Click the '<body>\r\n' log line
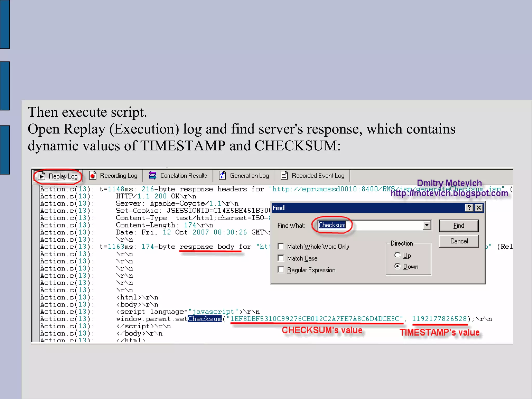This screenshot has width=532, height=399. 137,304
